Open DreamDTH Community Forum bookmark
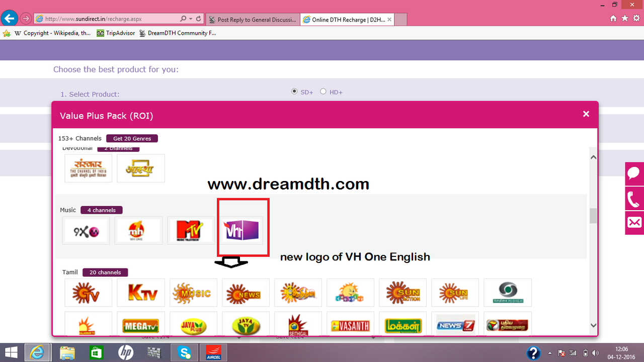 pos(178,33)
